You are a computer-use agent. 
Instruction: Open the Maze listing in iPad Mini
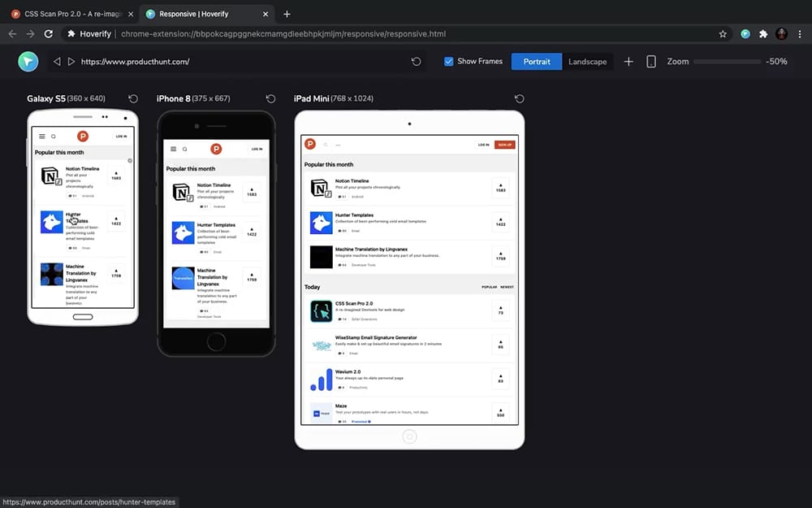pyautogui.click(x=341, y=406)
